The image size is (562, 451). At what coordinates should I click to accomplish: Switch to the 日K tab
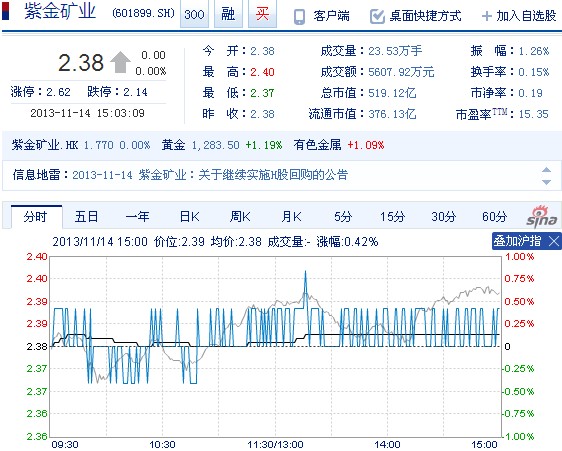(189, 217)
